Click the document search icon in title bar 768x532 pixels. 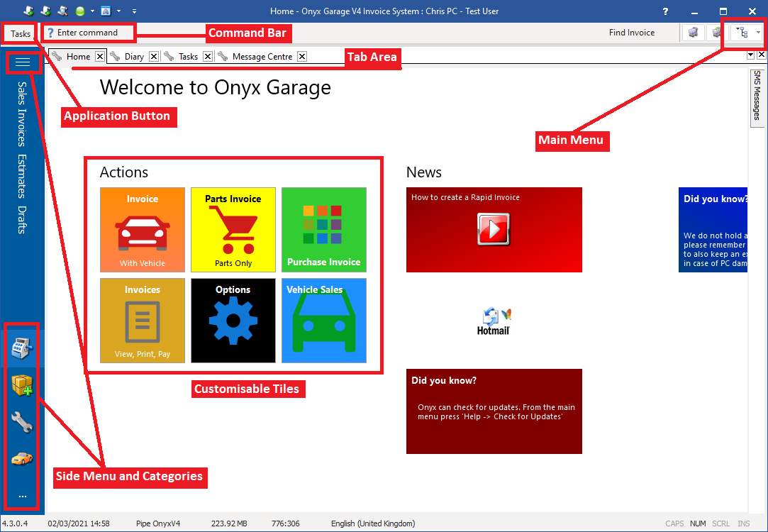coord(62,11)
